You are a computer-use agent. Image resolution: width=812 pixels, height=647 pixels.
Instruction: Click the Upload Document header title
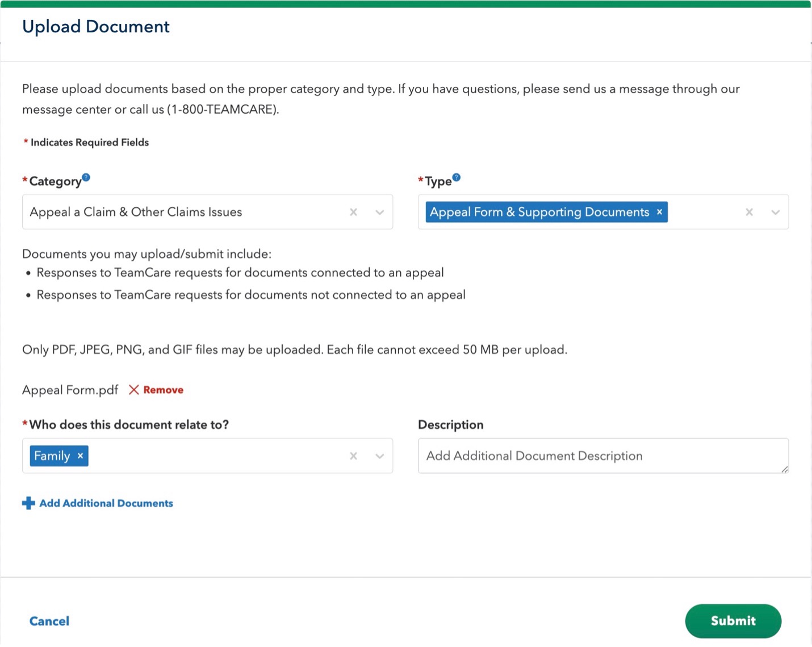95,26
